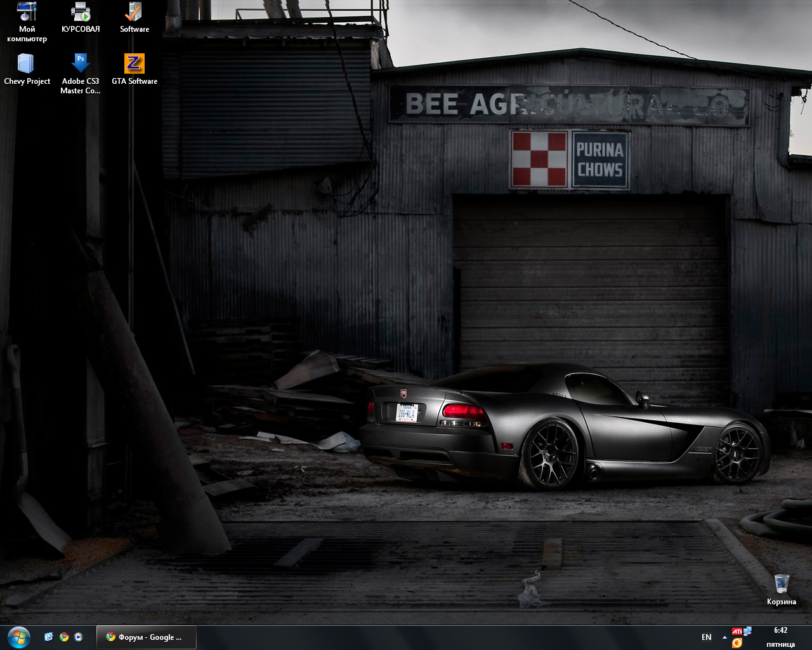
Task: Click the Show Desktop quick launch icon
Action: pyautogui.click(x=49, y=637)
